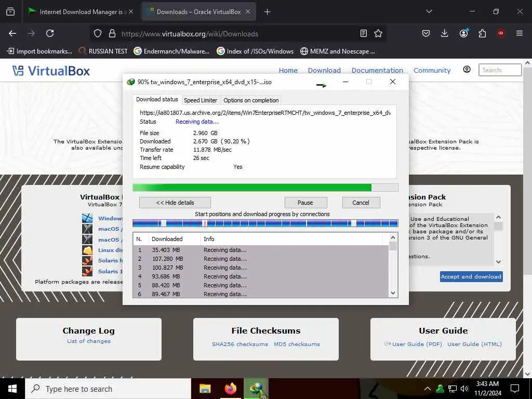
Task: Cancel the ISO download
Action: (361, 203)
